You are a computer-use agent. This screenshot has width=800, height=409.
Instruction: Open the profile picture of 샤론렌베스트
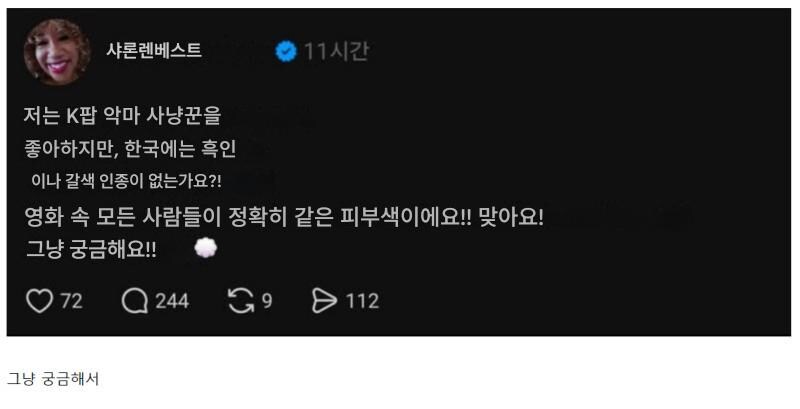tap(57, 52)
